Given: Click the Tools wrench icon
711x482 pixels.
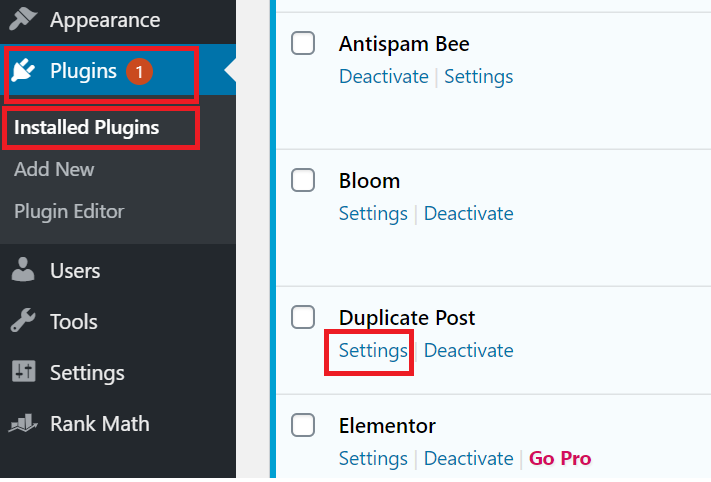Looking at the screenshot, I should click(x=23, y=322).
